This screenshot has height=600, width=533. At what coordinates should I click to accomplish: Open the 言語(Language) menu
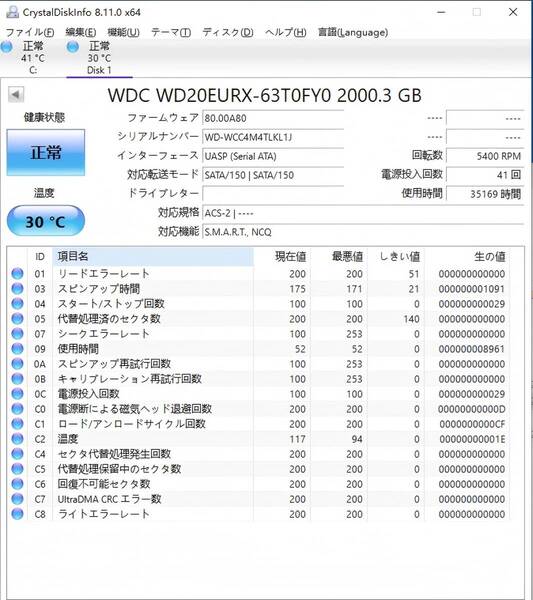pyautogui.click(x=353, y=33)
